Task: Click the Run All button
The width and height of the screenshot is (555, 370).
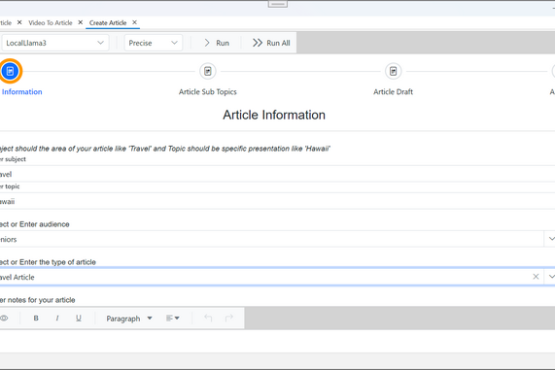Action: click(271, 43)
